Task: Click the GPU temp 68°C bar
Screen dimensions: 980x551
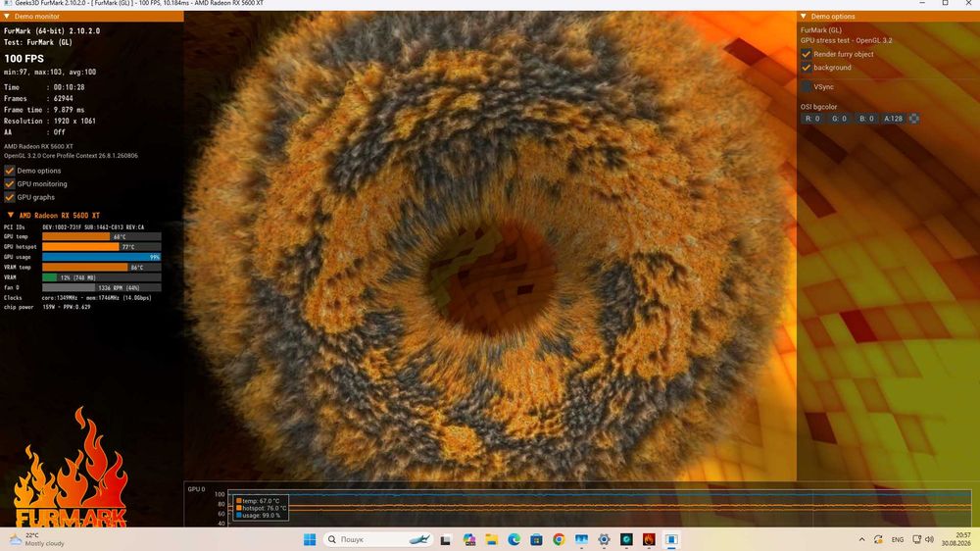Action: pyautogui.click(x=101, y=236)
